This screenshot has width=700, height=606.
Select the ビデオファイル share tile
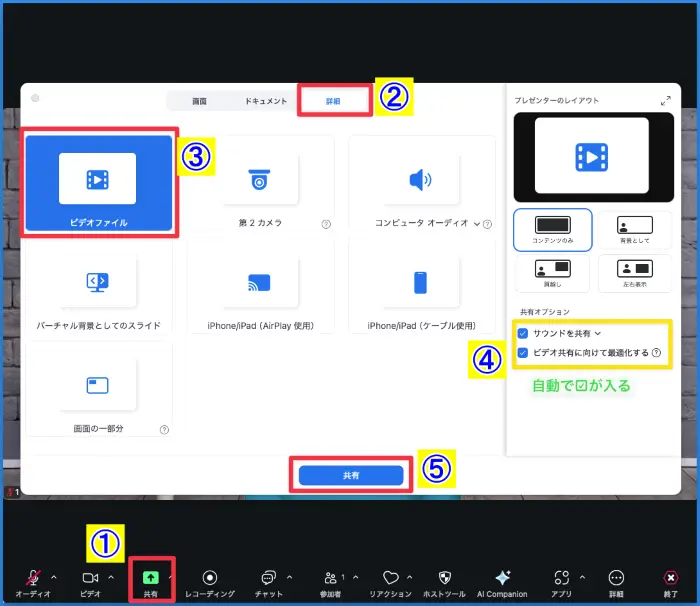(x=98, y=180)
